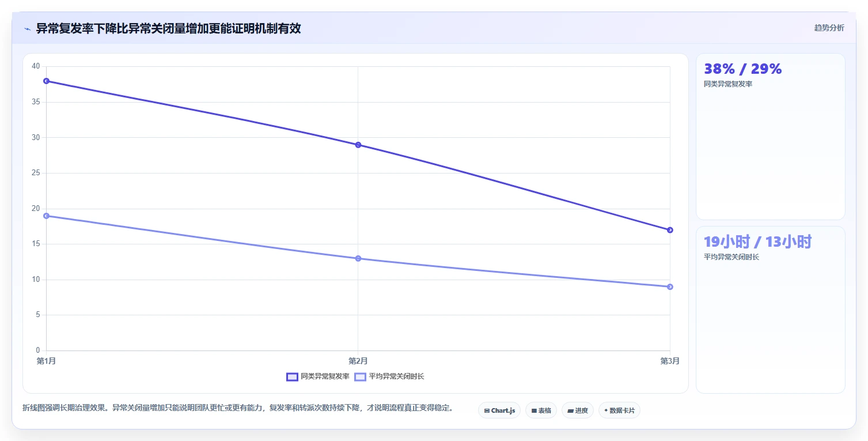Select the Chart.js tag
This screenshot has height=441, width=868.
[499, 410]
